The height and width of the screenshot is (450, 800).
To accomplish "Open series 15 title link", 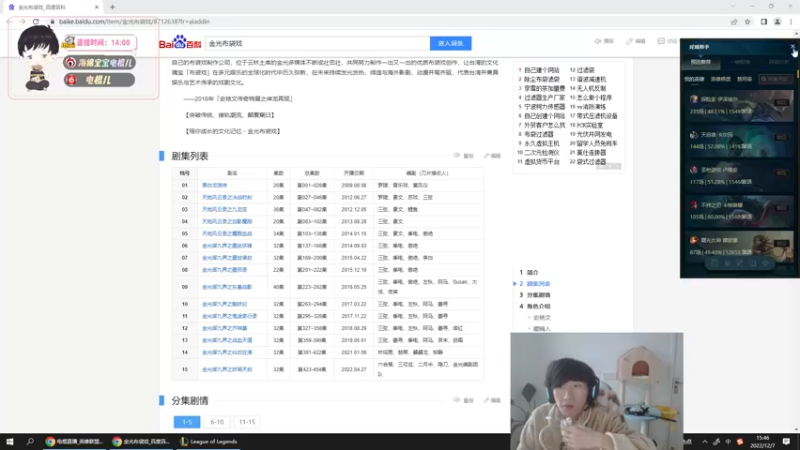I will (227, 369).
